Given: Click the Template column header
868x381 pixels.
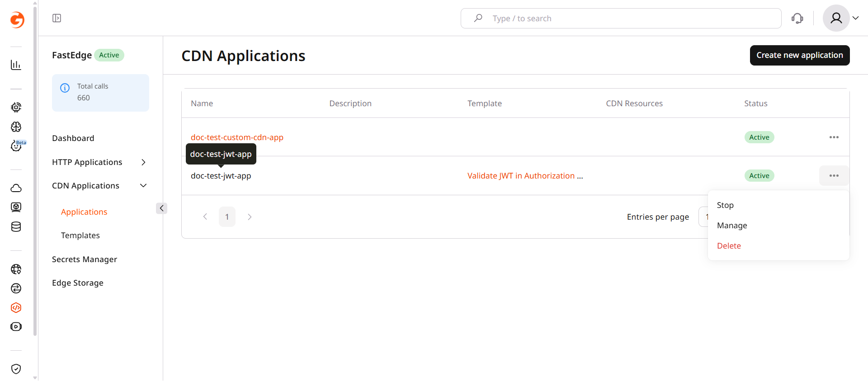Looking at the screenshot, I should click(485, 103).
